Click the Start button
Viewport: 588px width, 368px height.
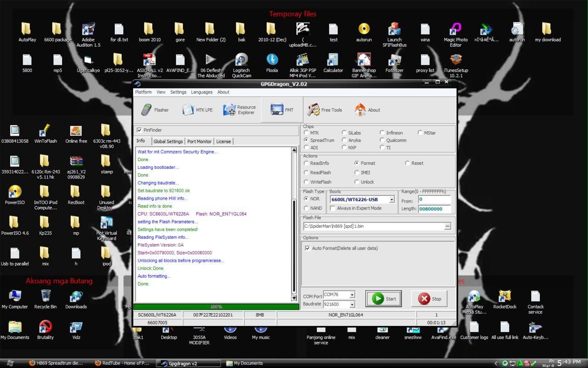[x=384, y=299]
